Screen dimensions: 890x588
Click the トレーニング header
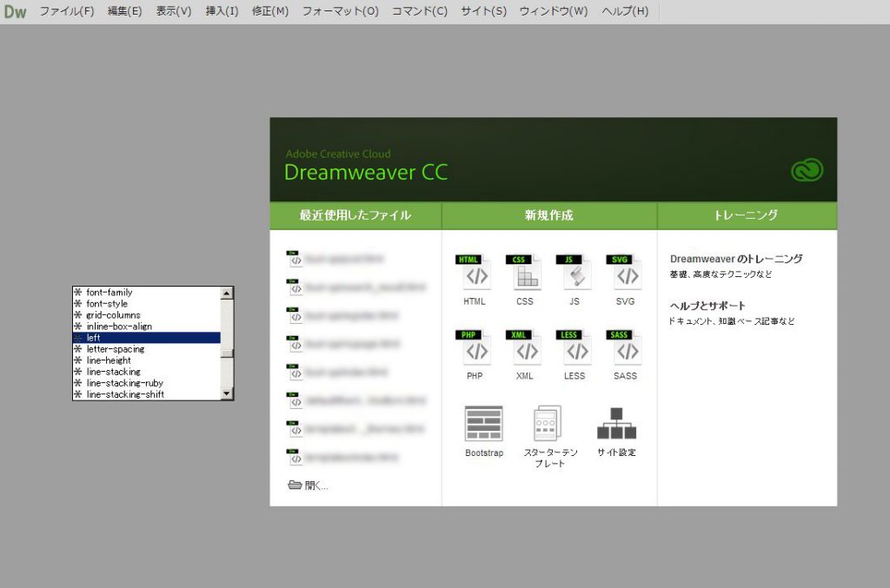pyautogui.click(x=747, y=215)
